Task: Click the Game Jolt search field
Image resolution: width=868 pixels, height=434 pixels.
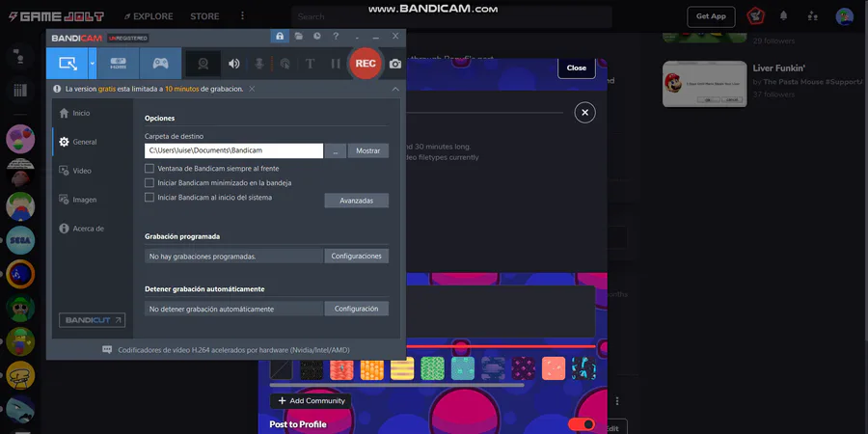Action: coord(451,16)
